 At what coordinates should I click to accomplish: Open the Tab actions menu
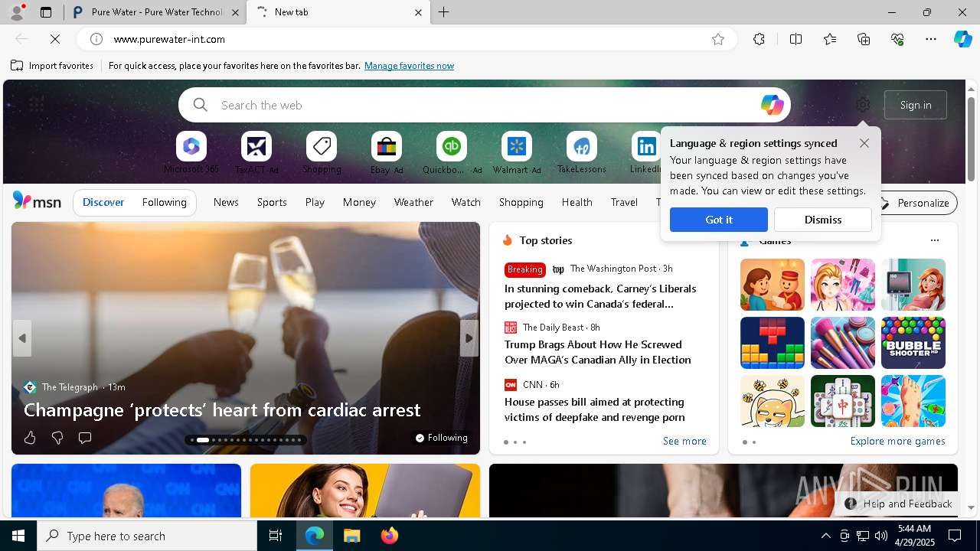(46, 12)
